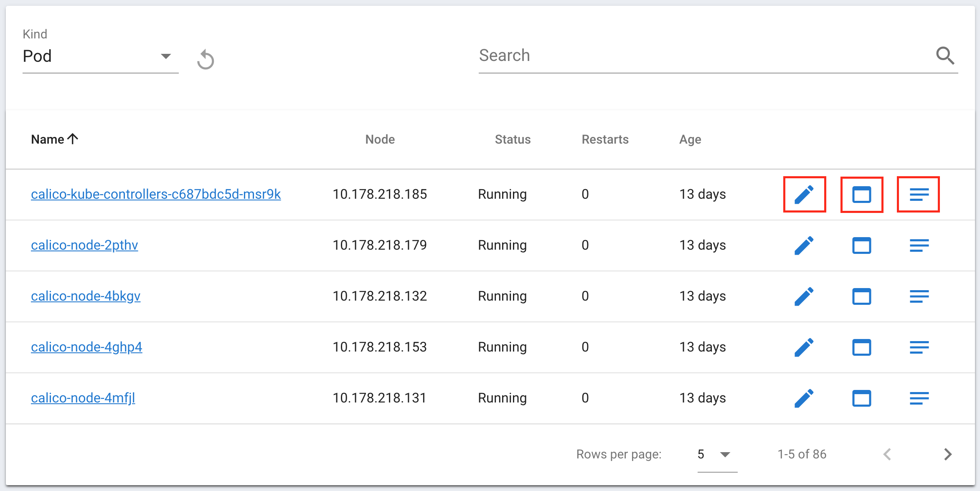Focus the Search input field
Image resolution: width=980 pixels, height=491 pixels.
coord(702,56)
